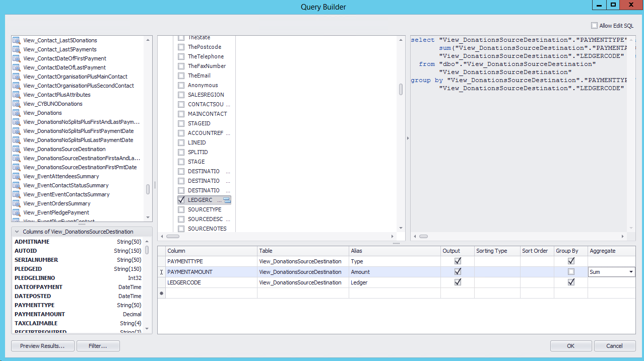Uncheck the LEDGERC column checkbox
Viewport: 644px width, 361px height.
pos(181,200)
